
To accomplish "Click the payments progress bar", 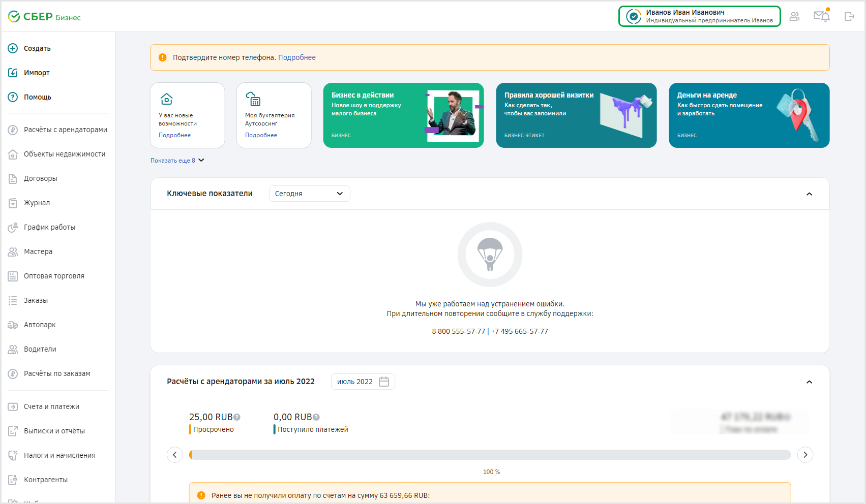I will pyautogui.click(x=490, y=455).
